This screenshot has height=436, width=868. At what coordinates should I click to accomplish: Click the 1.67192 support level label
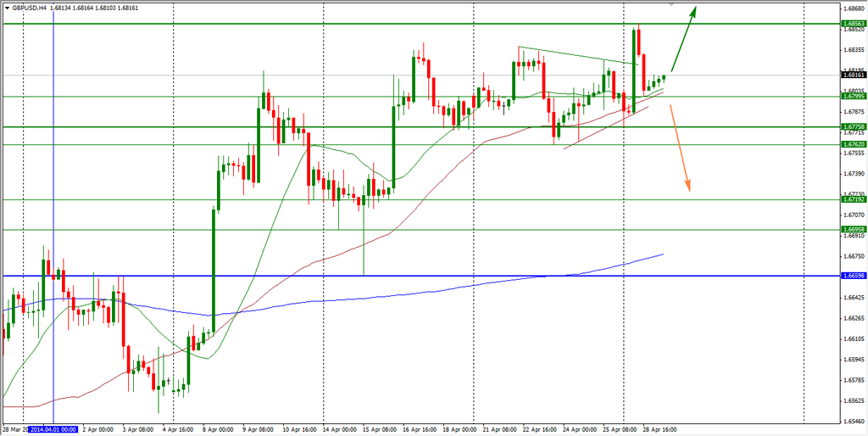pos(853,199)
